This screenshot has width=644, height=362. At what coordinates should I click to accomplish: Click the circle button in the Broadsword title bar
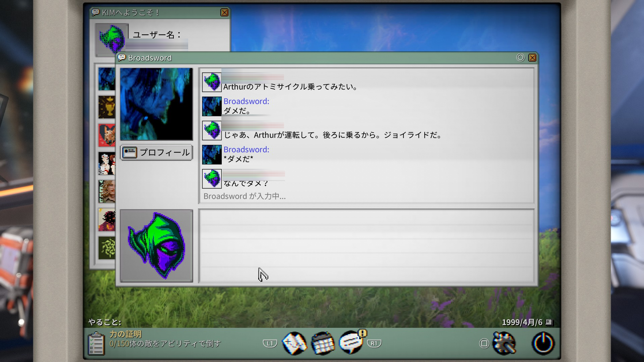(x=520, y=58)
